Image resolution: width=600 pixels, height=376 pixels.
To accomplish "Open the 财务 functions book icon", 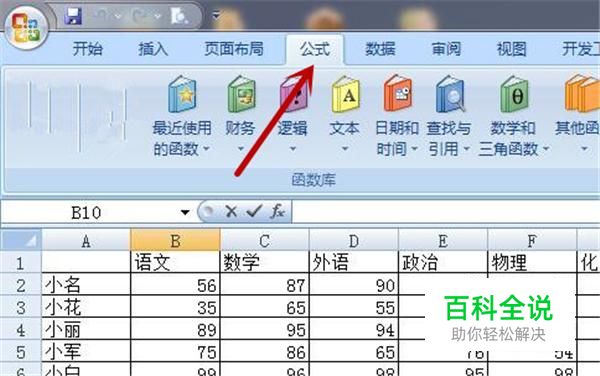I will click(241, 94).
